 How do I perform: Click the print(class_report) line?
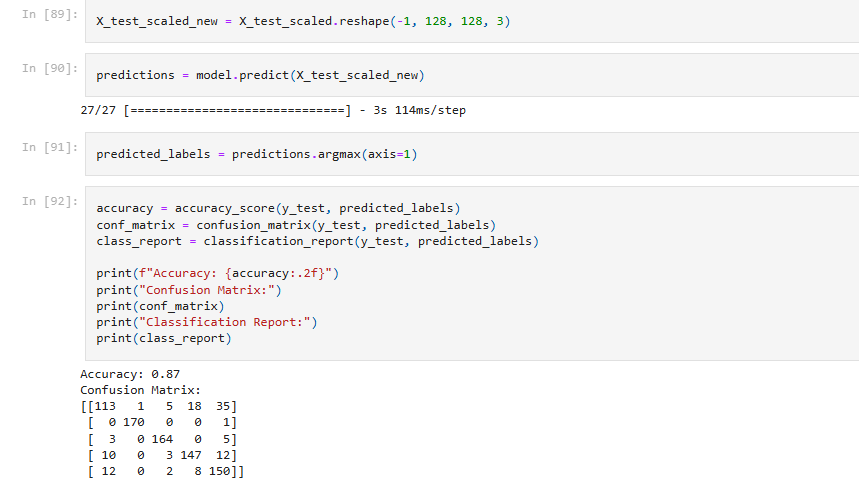click(164, 338)
